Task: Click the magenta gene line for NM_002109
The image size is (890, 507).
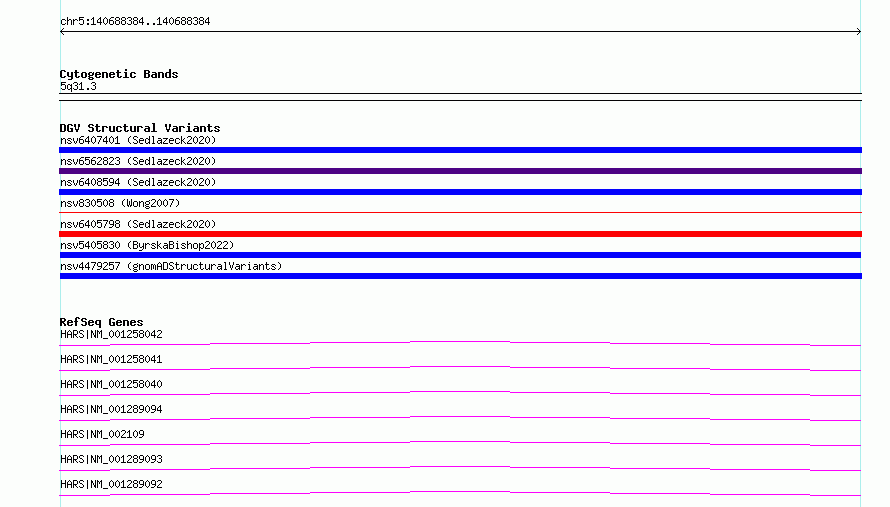Action: coord(460,443)
